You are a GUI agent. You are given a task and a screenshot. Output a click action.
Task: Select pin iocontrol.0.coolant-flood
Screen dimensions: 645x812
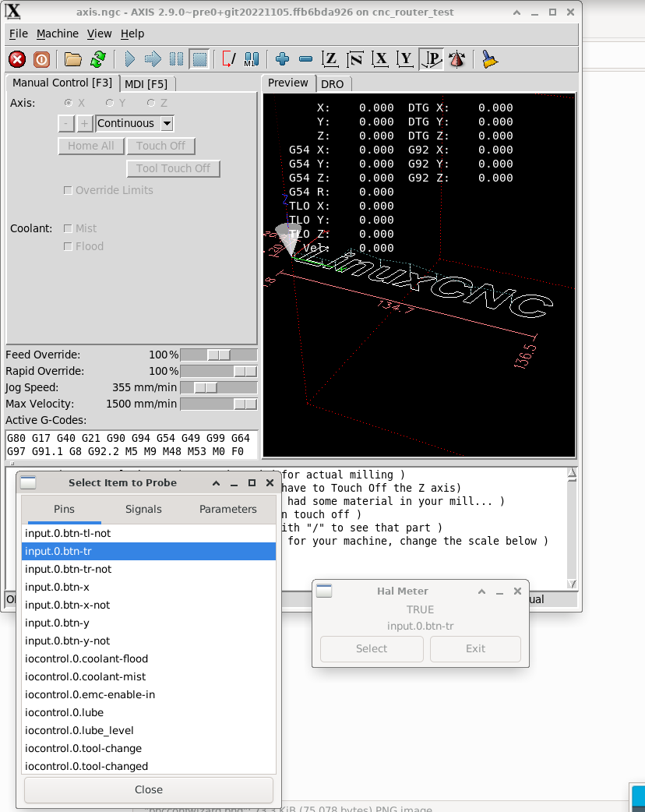149,658
